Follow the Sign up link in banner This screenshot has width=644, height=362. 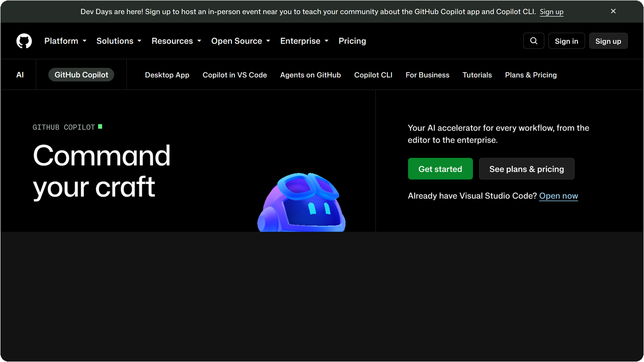(551, 12)
